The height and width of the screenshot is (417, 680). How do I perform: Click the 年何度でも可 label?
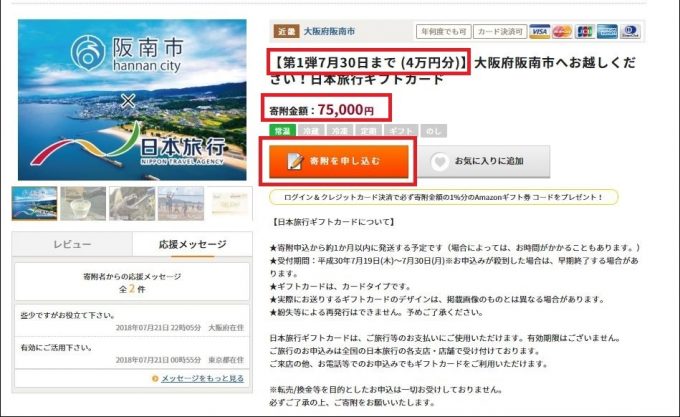tap(443, 31)
